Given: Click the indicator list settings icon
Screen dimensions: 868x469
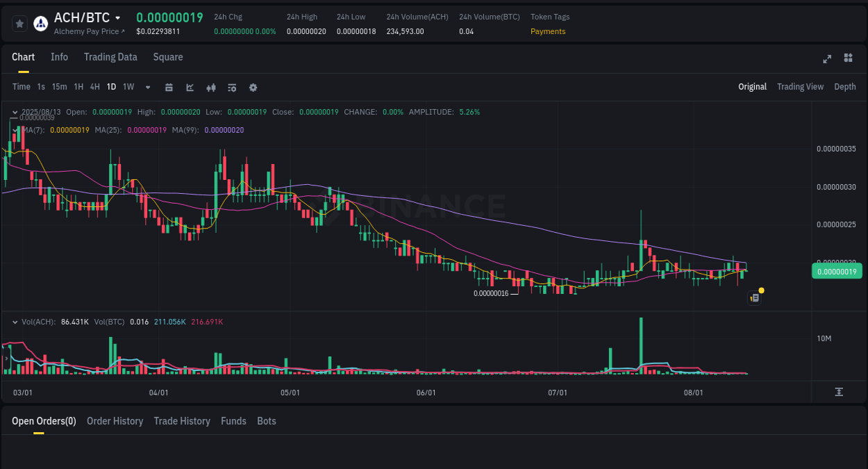Looking at the screenshot, I should [x=231, y=87].
